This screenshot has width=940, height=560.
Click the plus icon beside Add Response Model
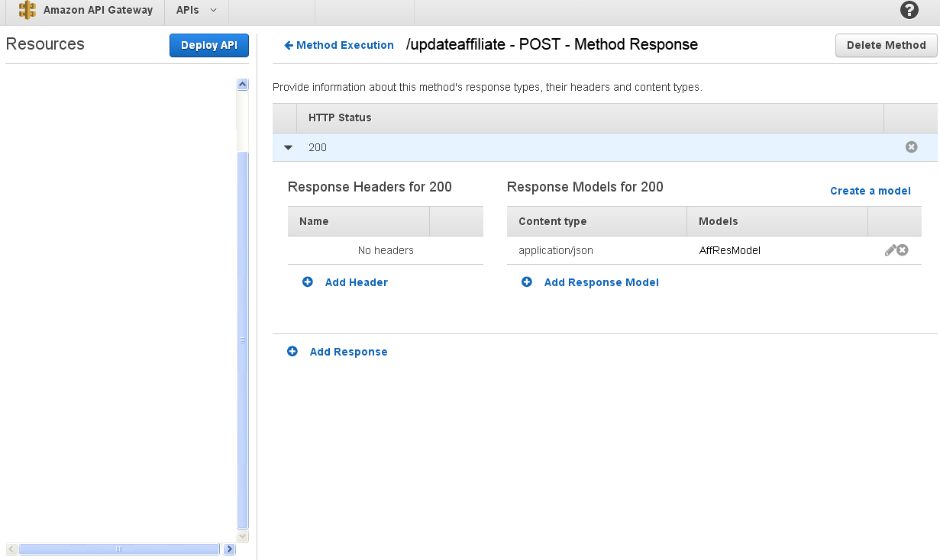point(527,282)
